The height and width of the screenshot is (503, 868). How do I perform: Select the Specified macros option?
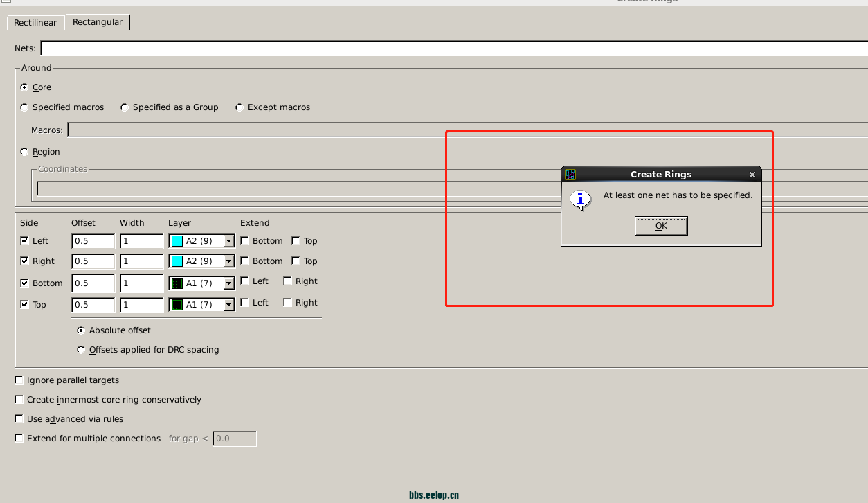[25, 107]
